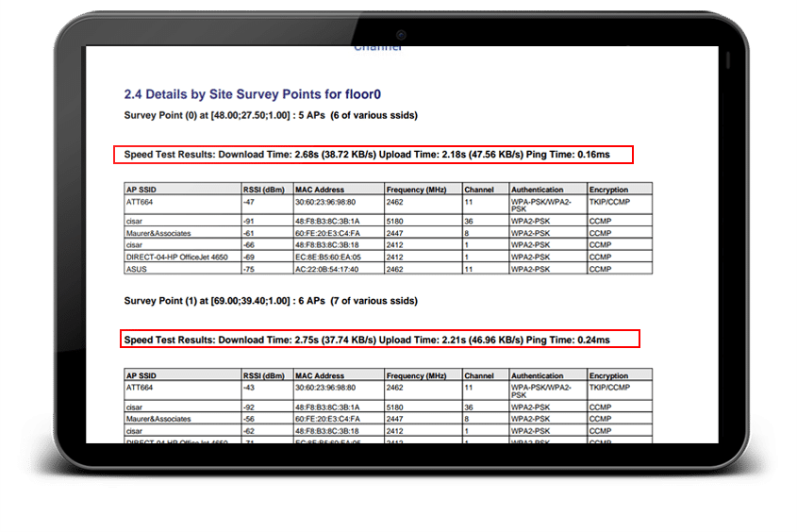Select RSSI value -75

249,270
